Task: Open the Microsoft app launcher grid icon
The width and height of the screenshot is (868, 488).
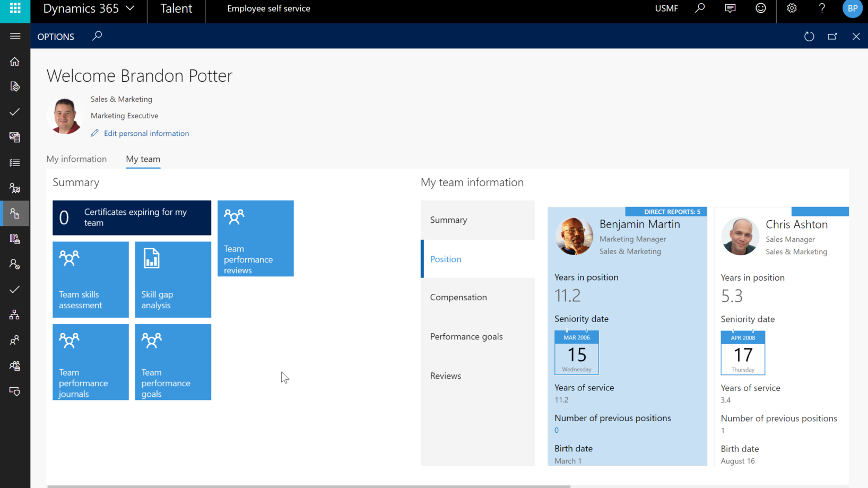Action: click(x=14, y=8)
